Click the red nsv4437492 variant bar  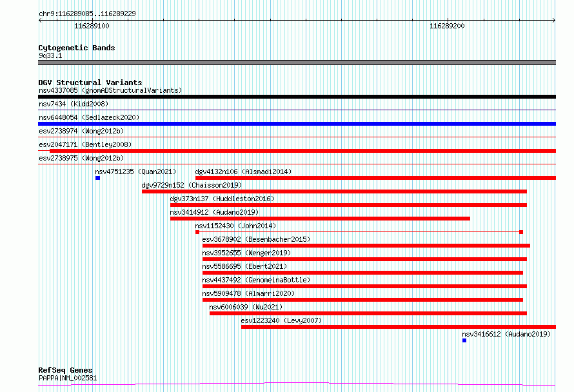tap(364, 286)
